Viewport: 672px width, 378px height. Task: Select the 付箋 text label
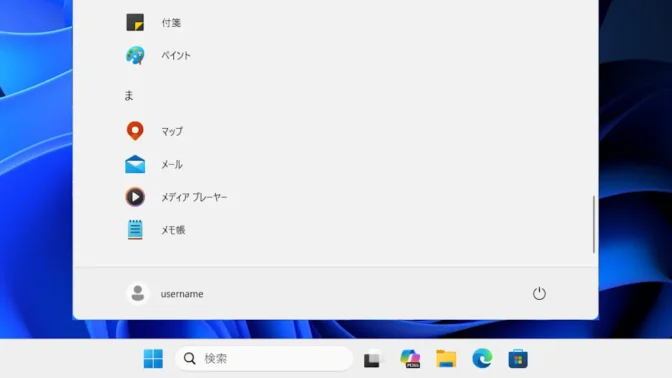click(x=171, y=23)
